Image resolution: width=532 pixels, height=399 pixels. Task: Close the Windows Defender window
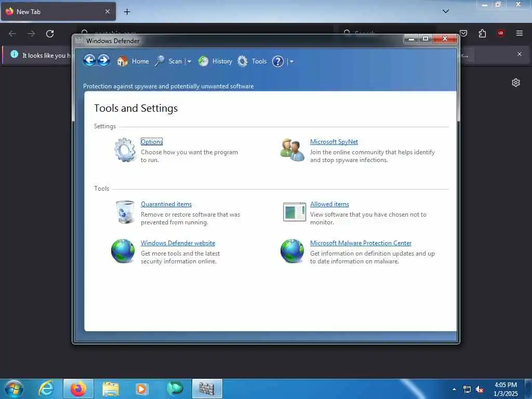(445, 38)
